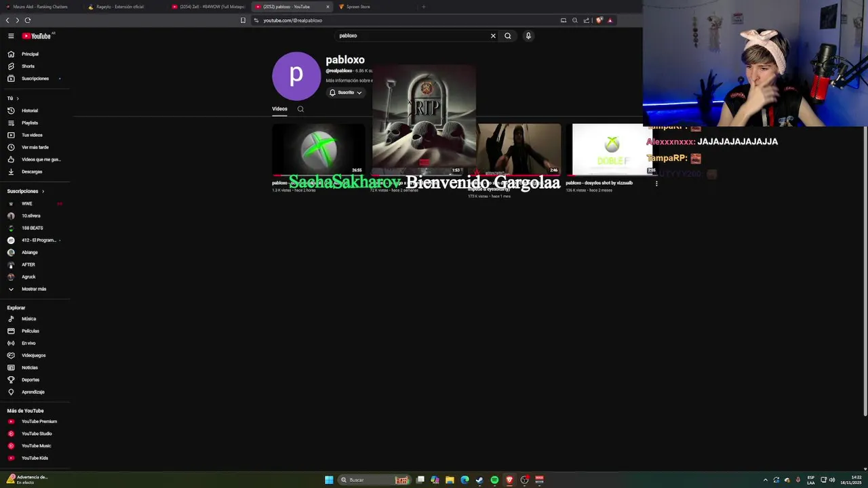
Task: Open the 188 BEATS subscription channel
Action: click(32, 228)
